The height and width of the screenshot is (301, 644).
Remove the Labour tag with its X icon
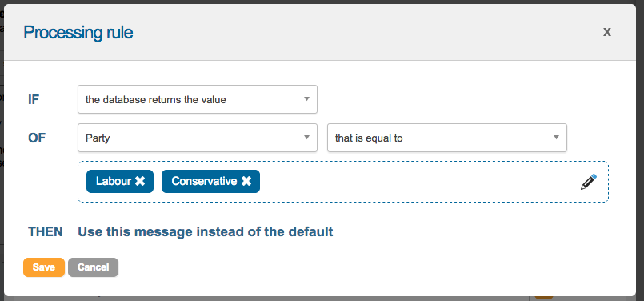coord(140,182)
